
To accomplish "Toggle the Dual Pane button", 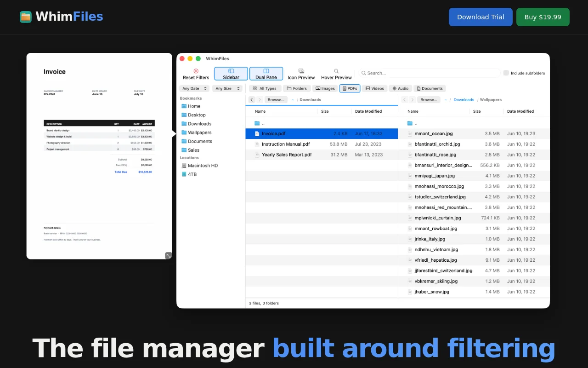I will point(266,74).
